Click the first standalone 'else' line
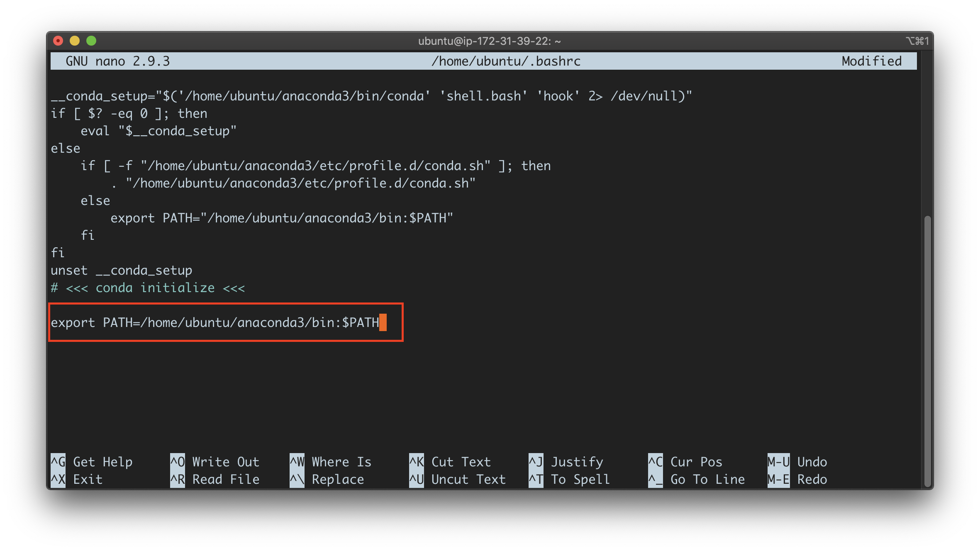 pos(66,148)
